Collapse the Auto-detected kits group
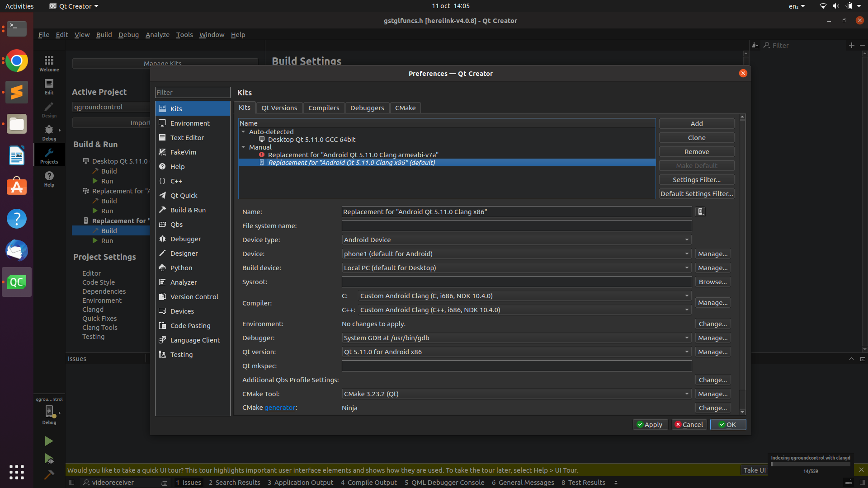Viewport: 868px width, 488px height. click(x=244, y=131)
